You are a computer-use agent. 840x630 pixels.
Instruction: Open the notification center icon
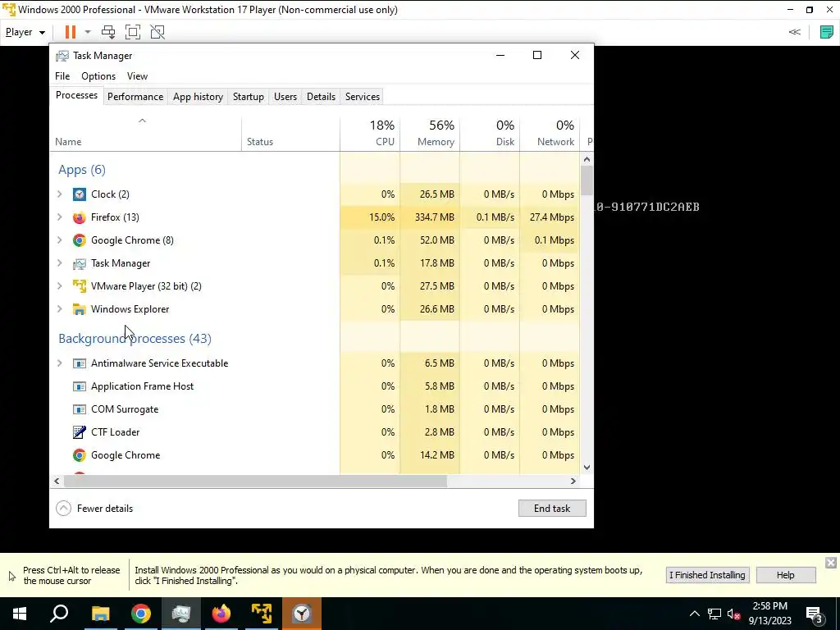[x=815, y=614]
